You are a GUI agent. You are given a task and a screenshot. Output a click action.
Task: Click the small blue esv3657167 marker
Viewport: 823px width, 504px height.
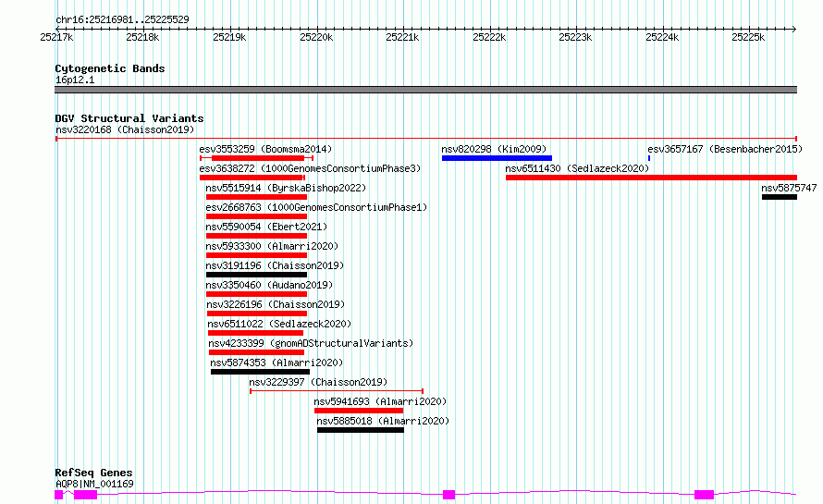649,158
